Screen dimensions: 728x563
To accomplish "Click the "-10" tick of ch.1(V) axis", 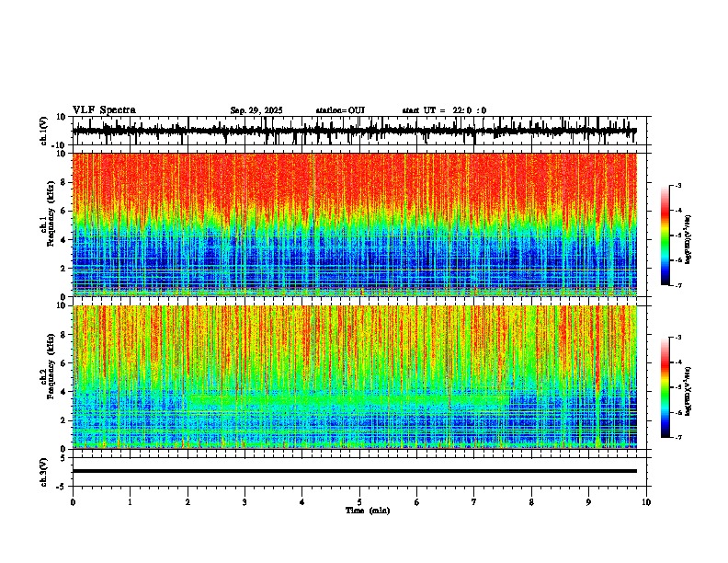I will (60, 145).
